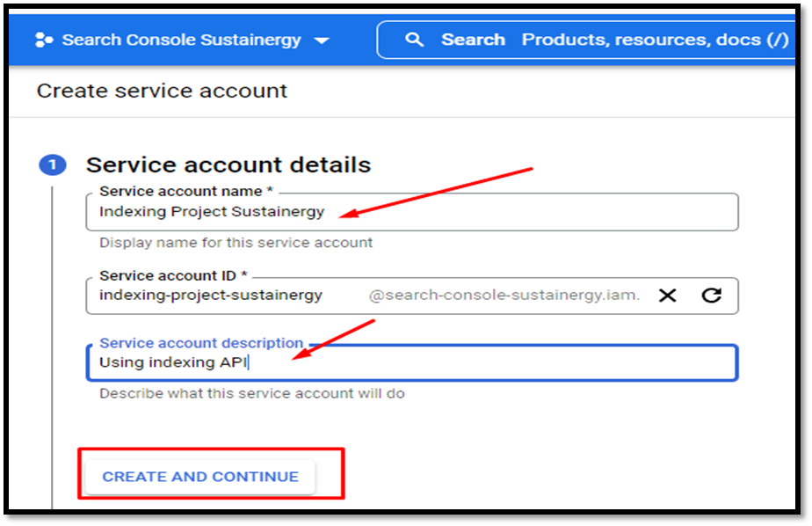This screenshot has height=526, width=812.
Task: Click the Service account ID label
Action: click(x=173, y=275)
